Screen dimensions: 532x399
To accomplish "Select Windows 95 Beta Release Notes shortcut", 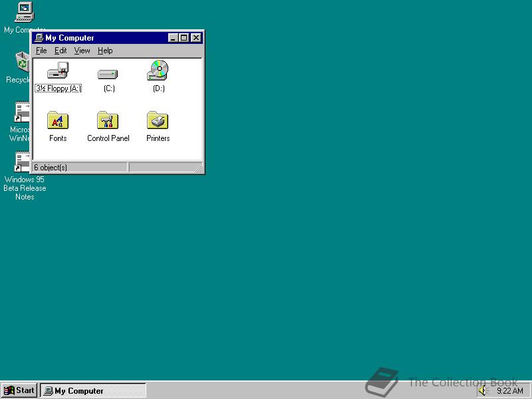I will pyautogui.click(x=22, y=162).
